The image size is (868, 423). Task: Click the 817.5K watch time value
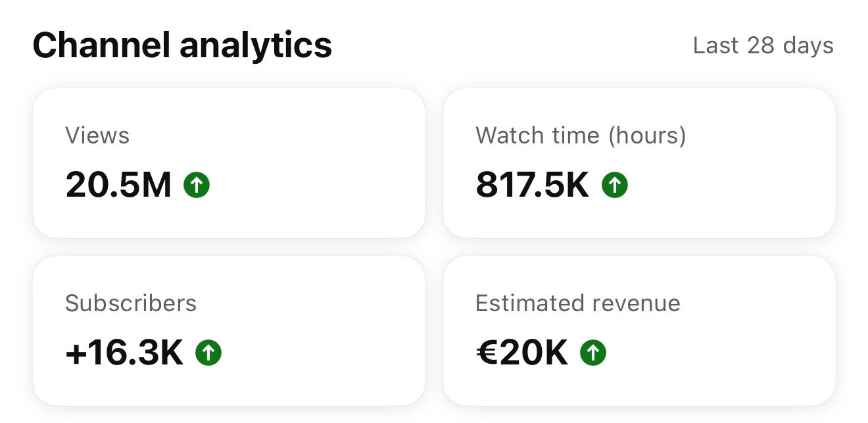532,185
